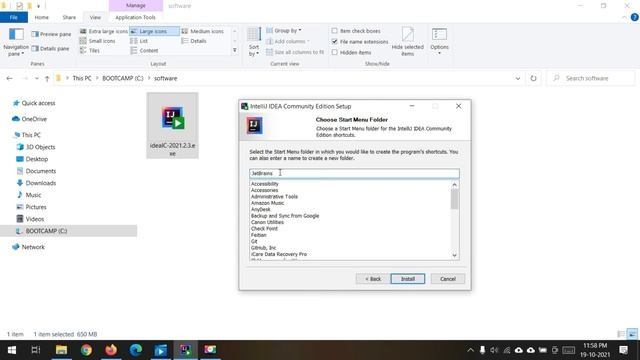Open the Home ribbon tab

[x=41, y=17]
